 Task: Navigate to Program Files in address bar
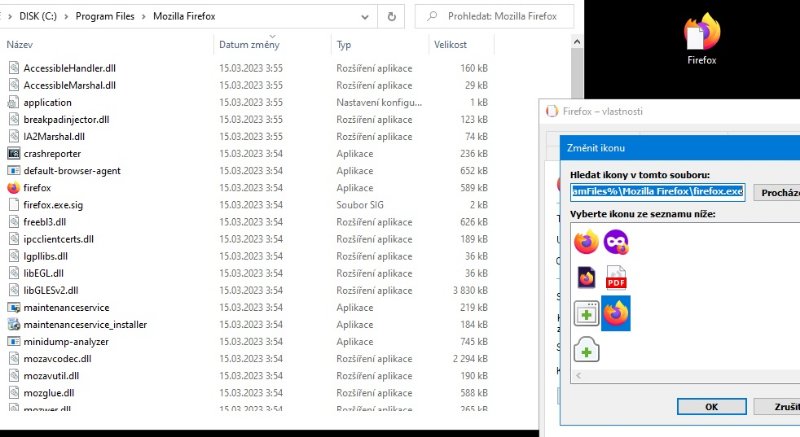click(105, 16)
